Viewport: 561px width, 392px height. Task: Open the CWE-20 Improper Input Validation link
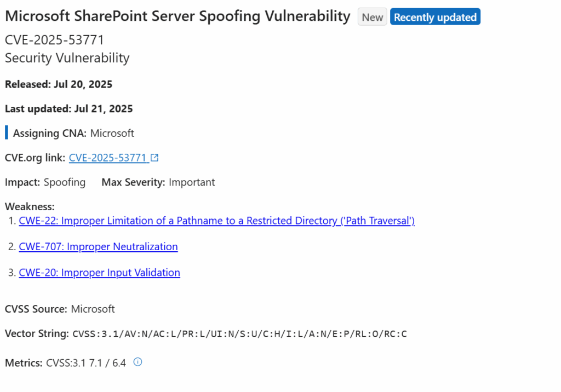click(x=99, y=272)
